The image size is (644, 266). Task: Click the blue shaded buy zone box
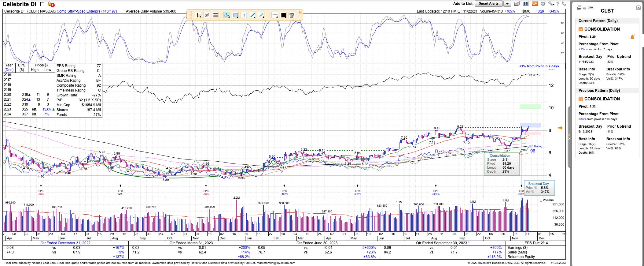pyautogui.click(x=530, y=125)
